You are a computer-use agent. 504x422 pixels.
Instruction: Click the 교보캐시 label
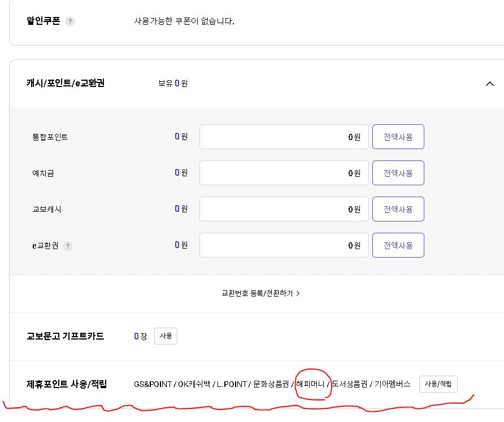(x=46, y=210)
